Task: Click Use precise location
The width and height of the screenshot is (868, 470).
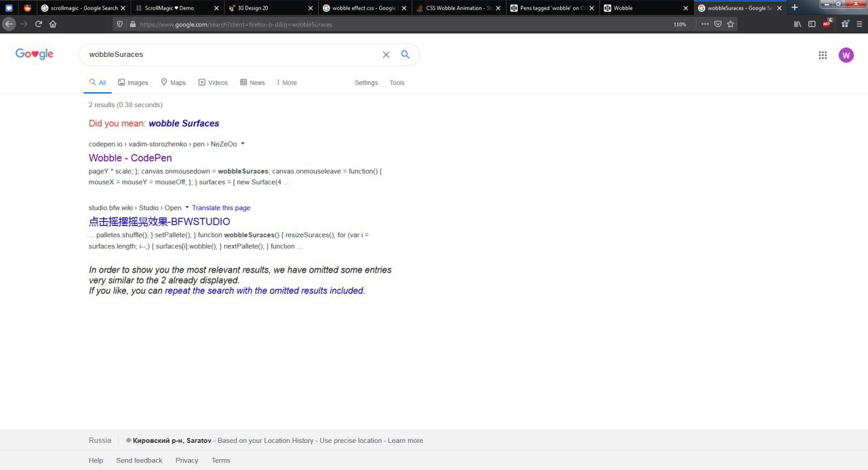Action: [x=351, y=441]
